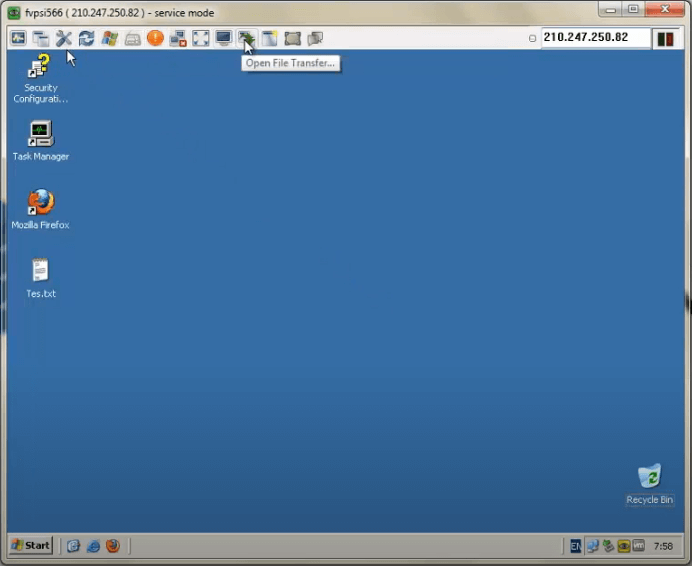This screenshot has height=566, width=692.
Task: Show connection status via orange exclamation icon
Action: [155, 38]
